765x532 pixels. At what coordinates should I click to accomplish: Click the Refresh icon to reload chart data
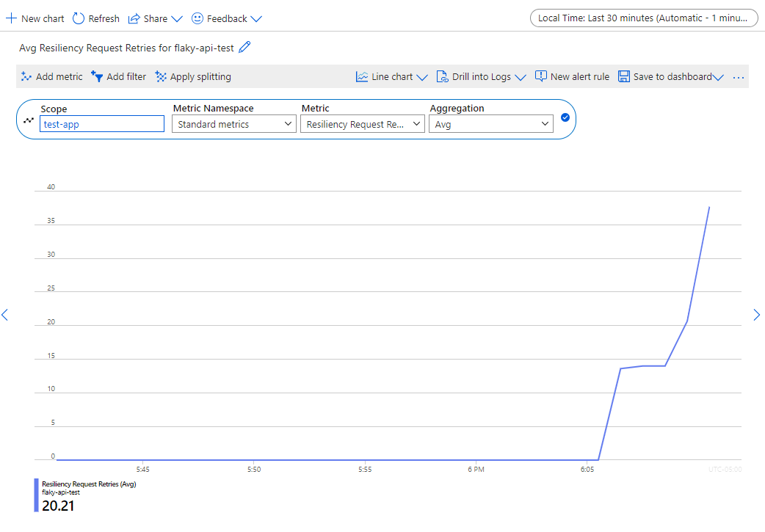(78, 18)
